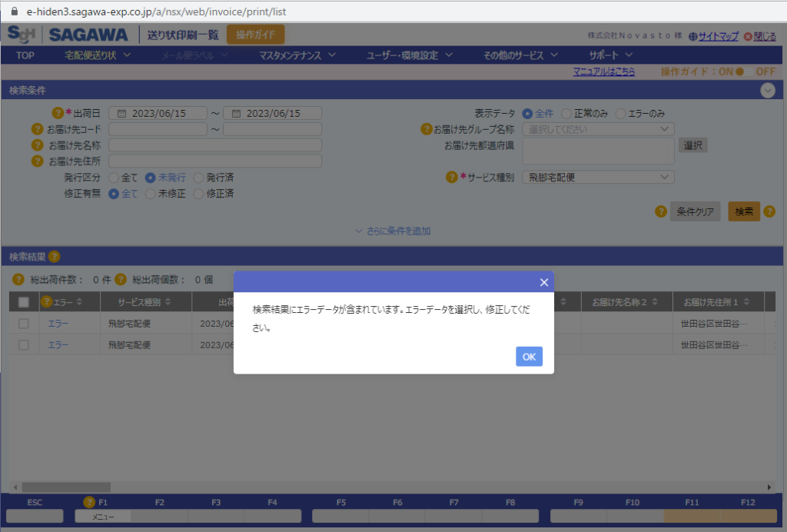The height and width of the screenshot is (532, 787).
Task: Open the サービス種別 dropdown
Action: point(598,177)
